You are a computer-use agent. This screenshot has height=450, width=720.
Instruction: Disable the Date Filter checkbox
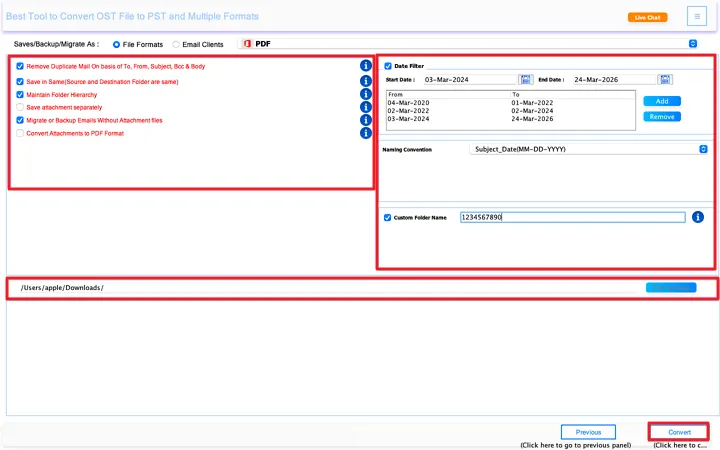click(388, 66)
